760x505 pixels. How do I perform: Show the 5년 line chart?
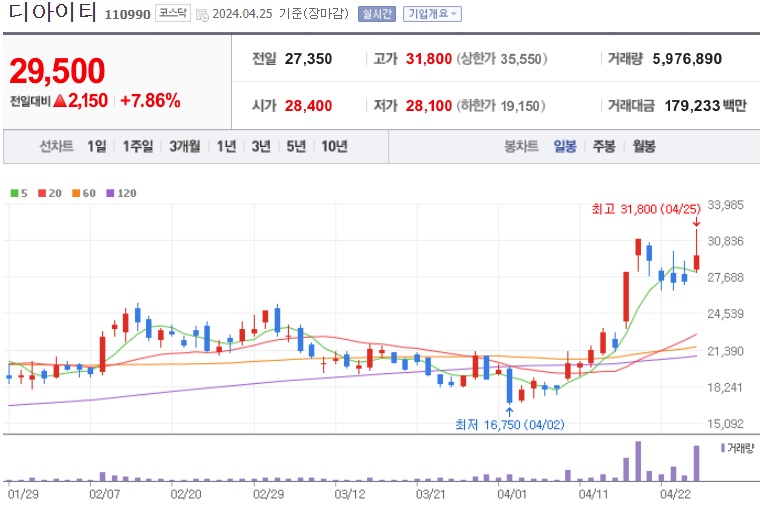(x=296, y=146)
